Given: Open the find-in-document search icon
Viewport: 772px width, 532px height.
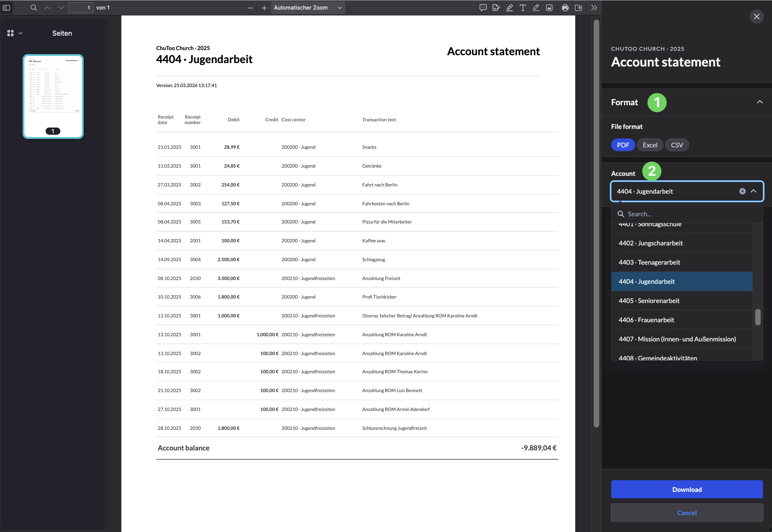Looking at the screenshot, I should coord(34,8).
